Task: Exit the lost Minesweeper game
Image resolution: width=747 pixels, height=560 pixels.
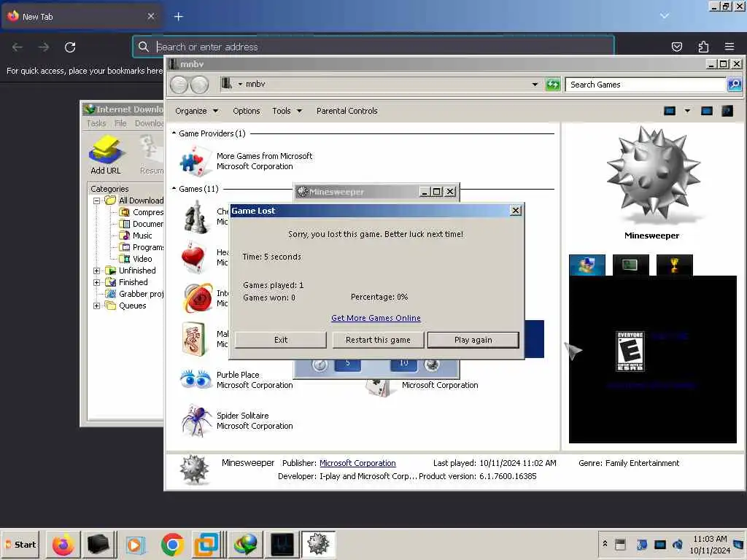Action: [x=281, y=340]
